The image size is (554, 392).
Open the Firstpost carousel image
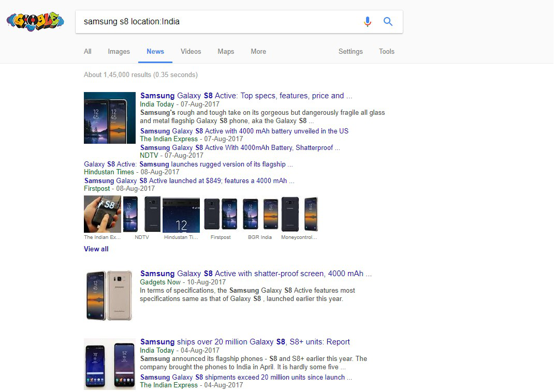(221, 214)
